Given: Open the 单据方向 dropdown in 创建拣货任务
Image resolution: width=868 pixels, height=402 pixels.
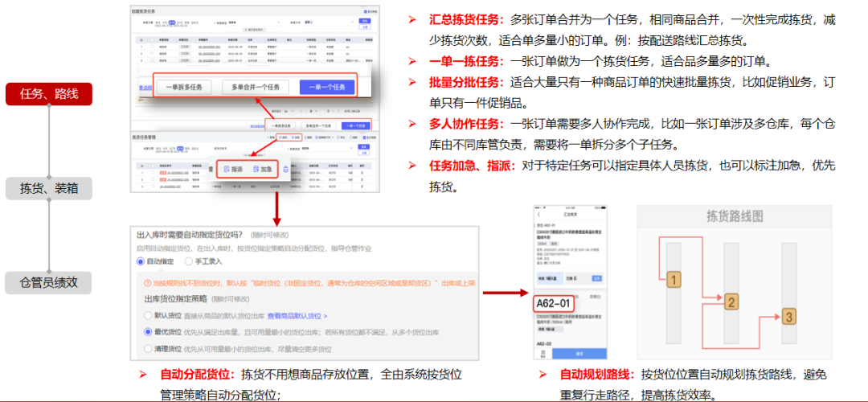Looking at the screenshot, I should coord(329,23).
